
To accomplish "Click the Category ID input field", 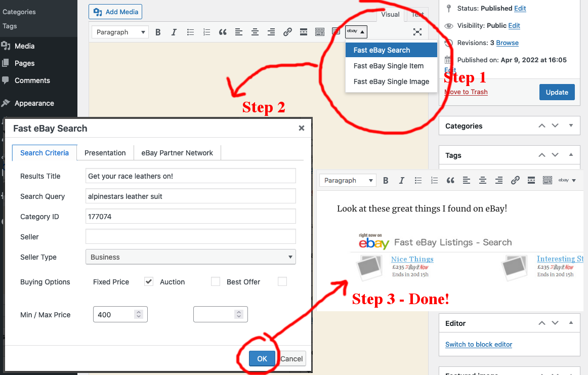I will click(x=190, y=217).
